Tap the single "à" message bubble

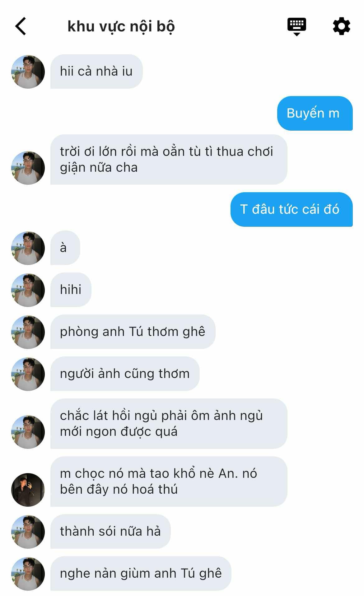pyautogui.click(x=65, y=248)
